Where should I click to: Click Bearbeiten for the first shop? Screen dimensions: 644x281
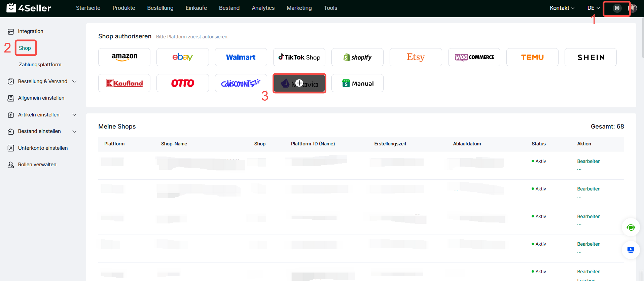(x=588, y=161)
